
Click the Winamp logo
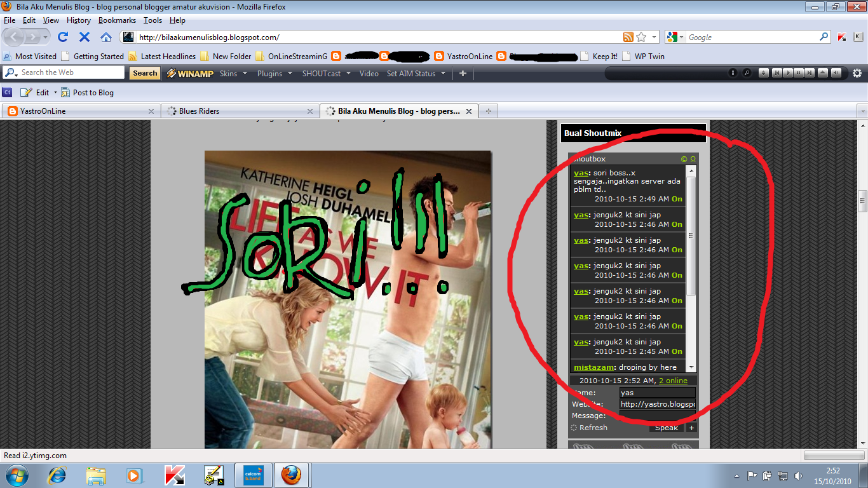pos(190,73)
